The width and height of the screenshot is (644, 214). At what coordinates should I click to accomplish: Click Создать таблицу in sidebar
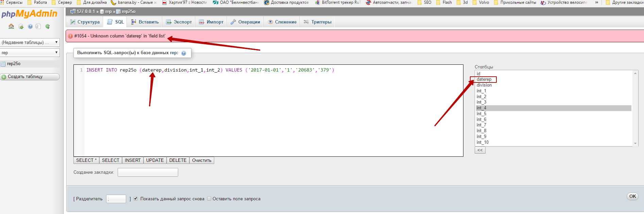(x=30, y=77)
